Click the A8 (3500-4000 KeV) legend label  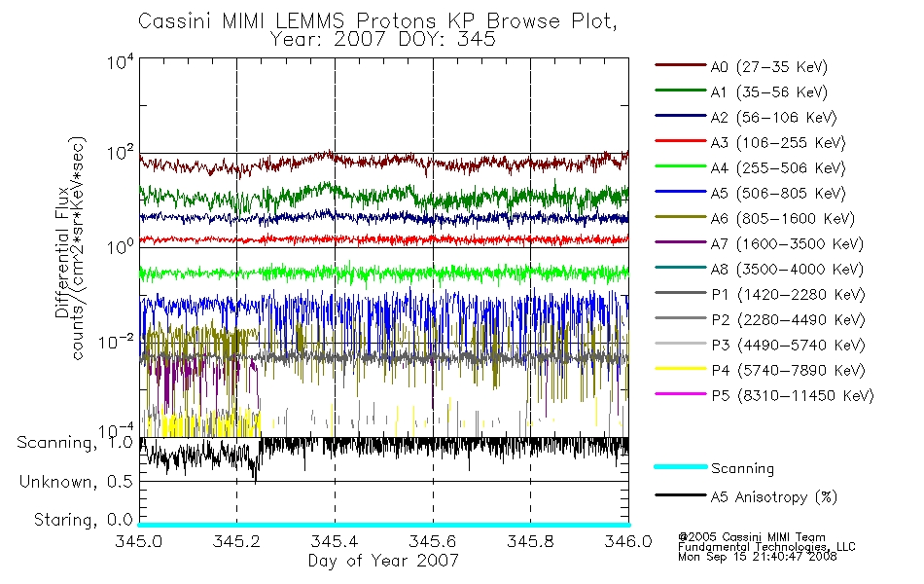787,270
